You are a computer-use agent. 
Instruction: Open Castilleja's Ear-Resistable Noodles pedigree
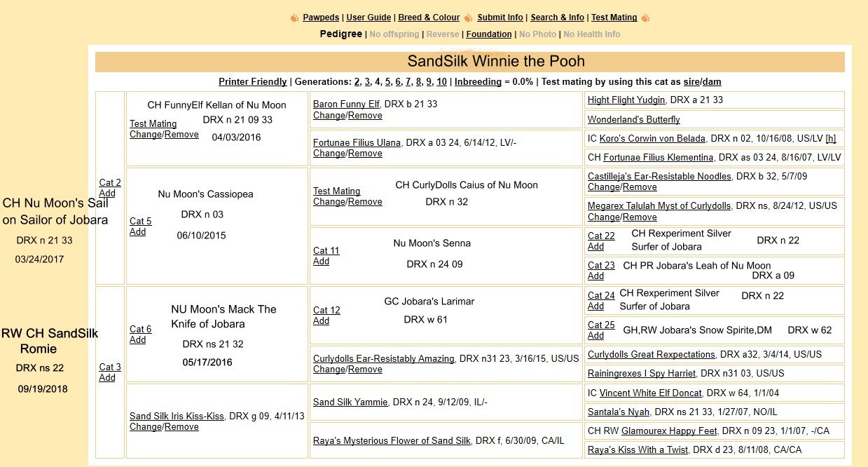[x=659, y=176]
